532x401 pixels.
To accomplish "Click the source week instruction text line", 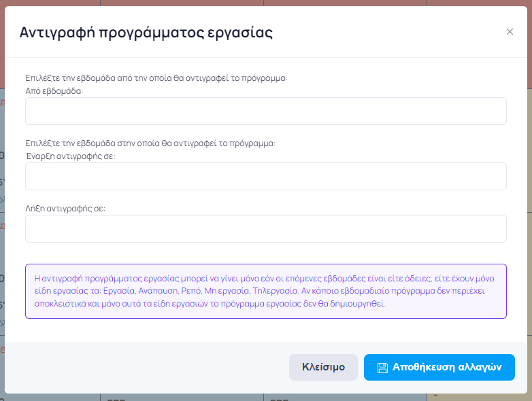I will coord(156,77).
